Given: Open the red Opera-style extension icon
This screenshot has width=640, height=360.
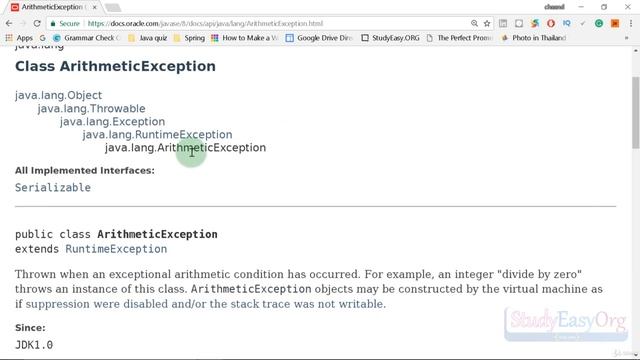Looking at the screenshot, I should [x=551, y=24].
